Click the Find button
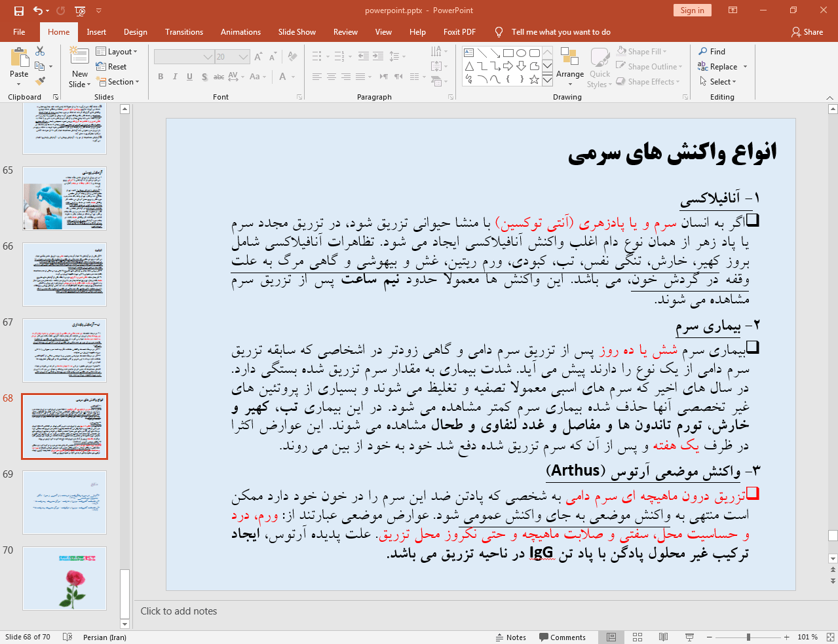The height and width of the screenshot is (644, 838). [712, 52]
